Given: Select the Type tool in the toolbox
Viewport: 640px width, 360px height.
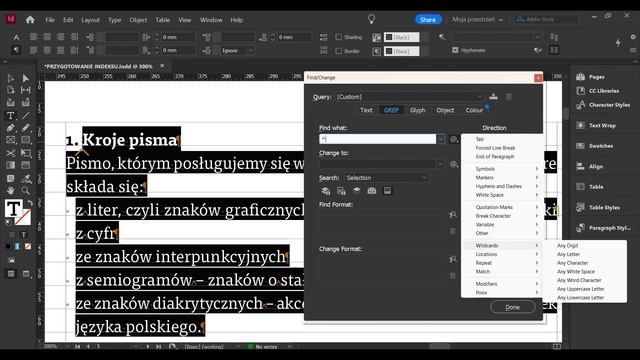Looking at the screenshot, I should tap(11, 116).
